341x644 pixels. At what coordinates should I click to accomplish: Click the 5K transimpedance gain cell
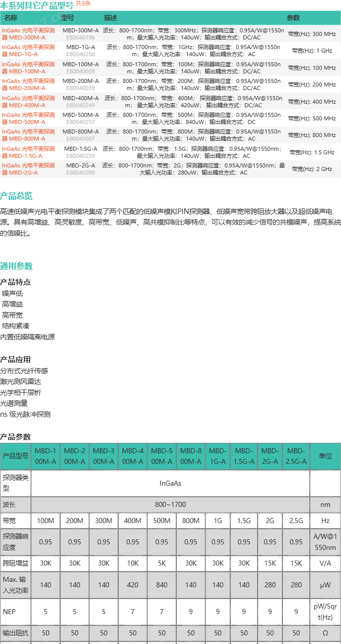click(162, 564)
